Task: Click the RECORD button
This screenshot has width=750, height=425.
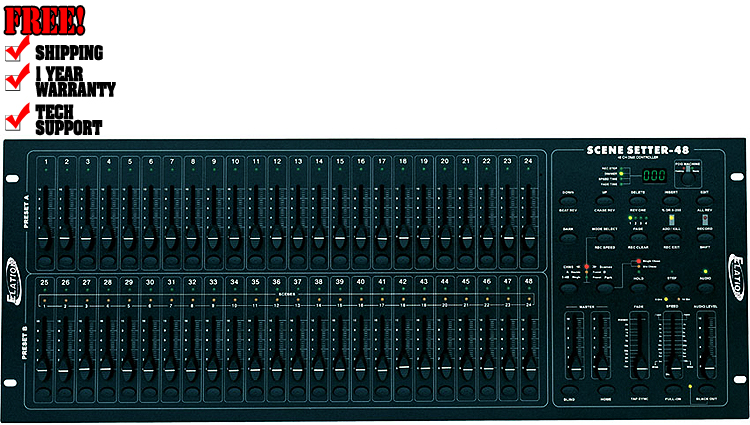Action: click(705, 238)
